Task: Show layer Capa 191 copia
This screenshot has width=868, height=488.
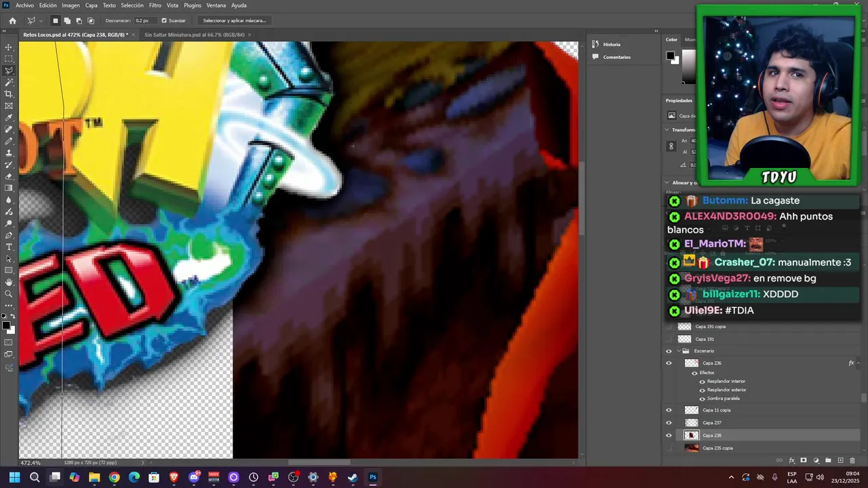Action: [669, 327]
